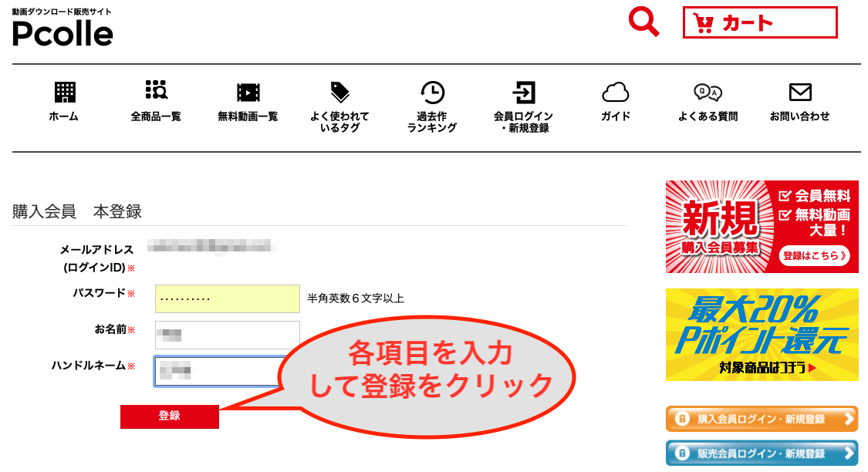Focus the handle name (ハンドルネーム) field
This screenshot has height=472, width=868.
coord(216,371)
